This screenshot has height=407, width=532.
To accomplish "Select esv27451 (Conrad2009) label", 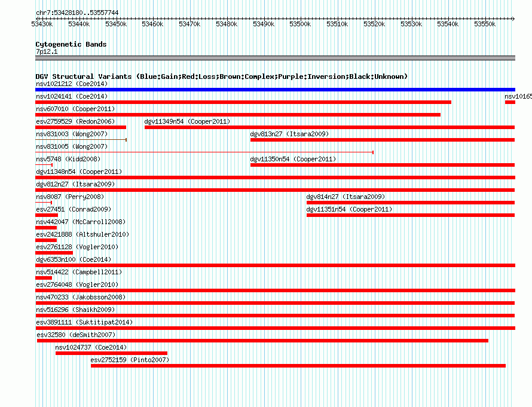I will click(x=74, y=209).
